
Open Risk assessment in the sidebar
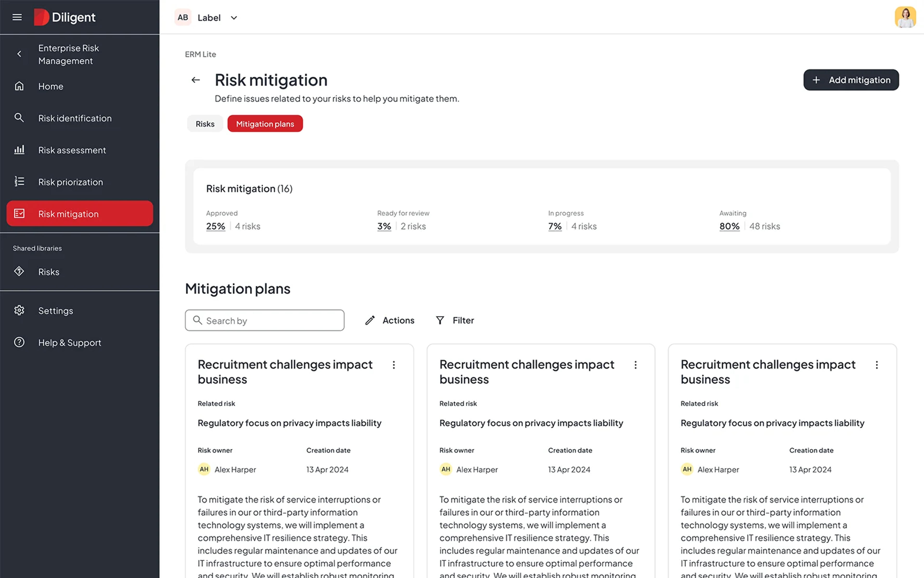coord(80,150)
